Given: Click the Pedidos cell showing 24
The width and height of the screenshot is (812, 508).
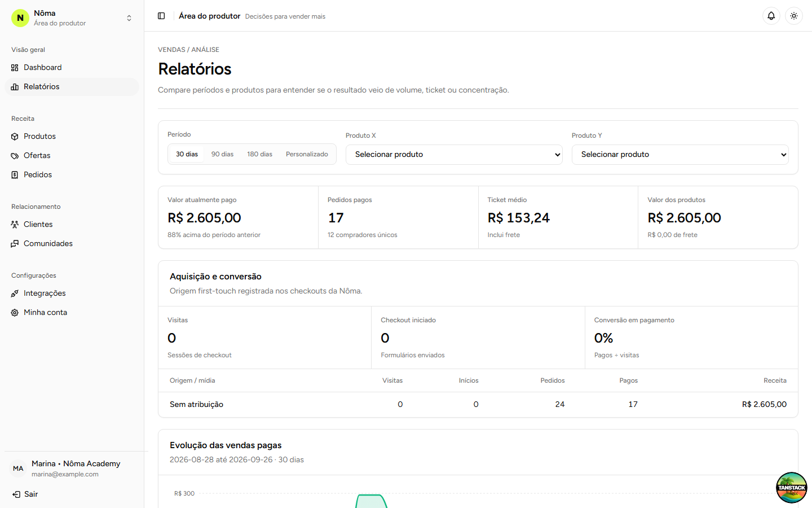Looking at the screenshot, I should [x=560, y=404].
